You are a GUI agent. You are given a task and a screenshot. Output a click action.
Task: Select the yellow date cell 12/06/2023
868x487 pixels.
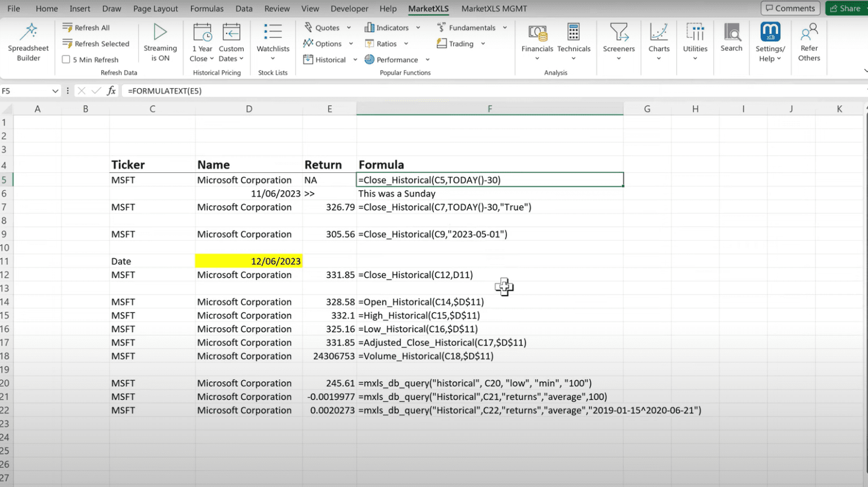pos(249,261)
